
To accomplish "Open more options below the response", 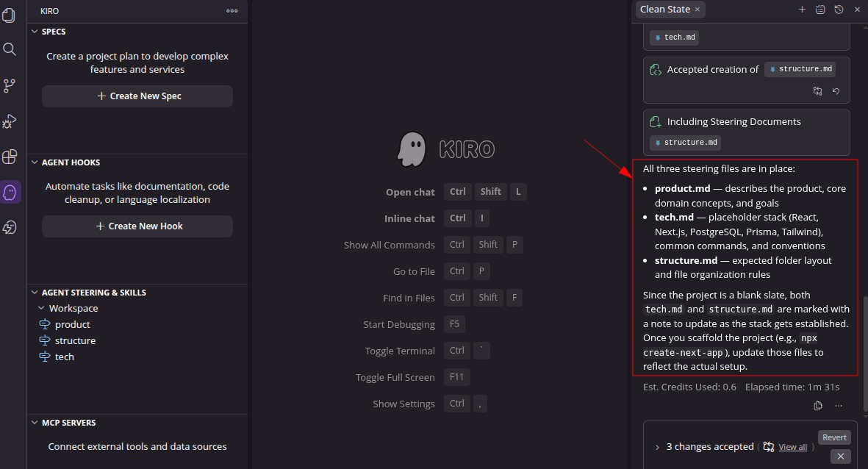I will point(839,406).
